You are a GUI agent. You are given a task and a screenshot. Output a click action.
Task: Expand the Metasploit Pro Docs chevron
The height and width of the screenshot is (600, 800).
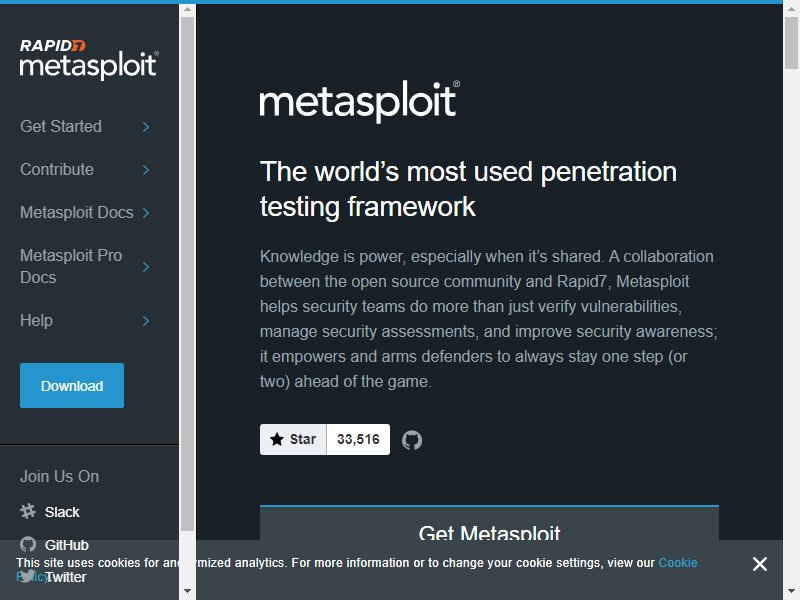coord(146,267)
